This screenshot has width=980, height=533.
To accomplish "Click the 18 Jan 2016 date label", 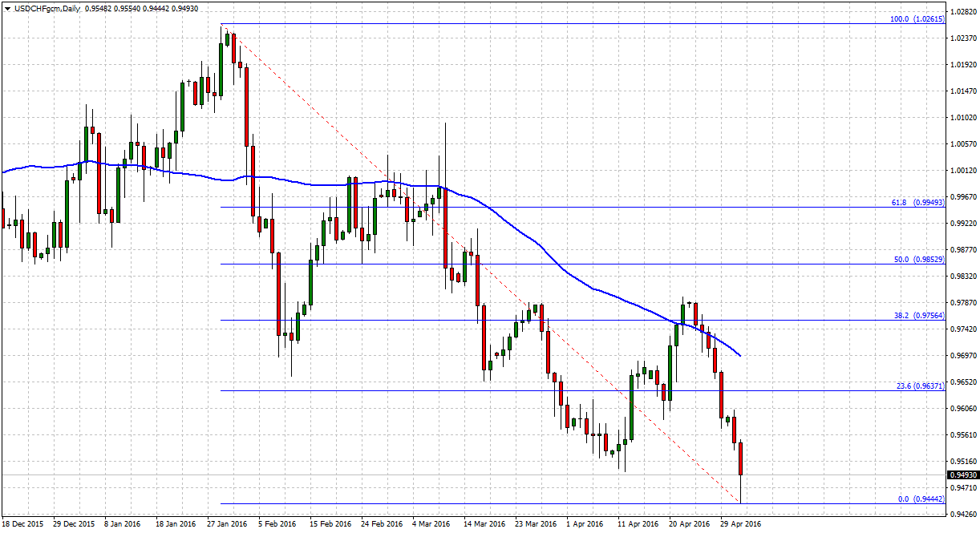I will pos(176,524).
